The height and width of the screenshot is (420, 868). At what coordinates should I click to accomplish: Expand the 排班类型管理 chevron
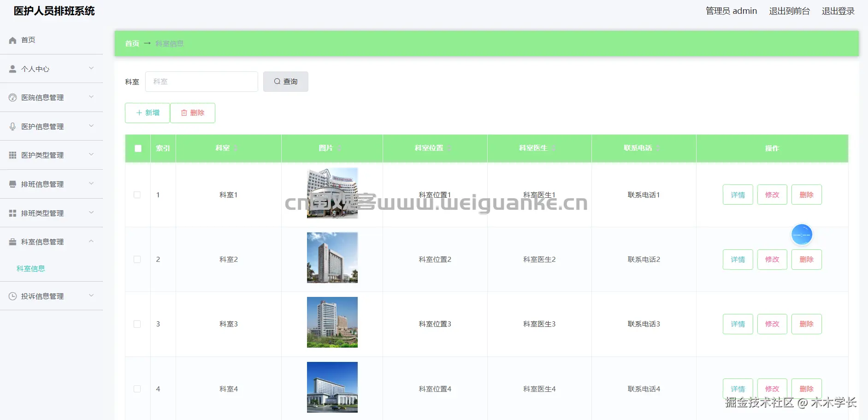[x=91, y=213]
